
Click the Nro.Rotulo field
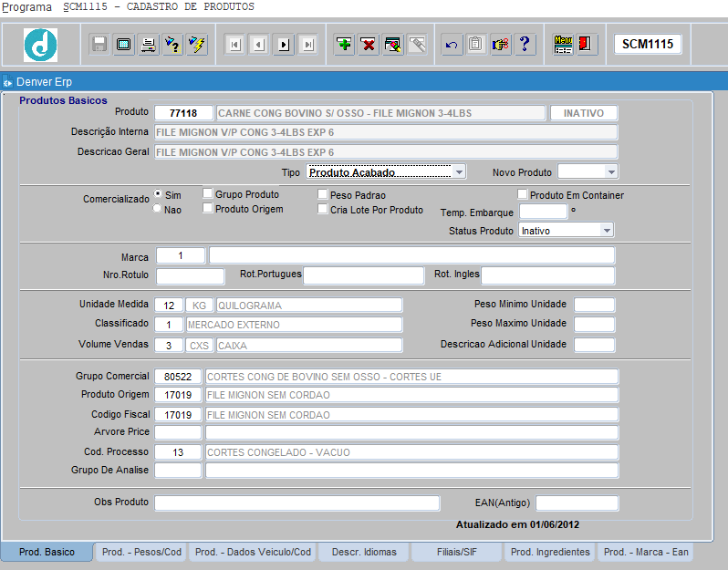[x=191, y=276]
